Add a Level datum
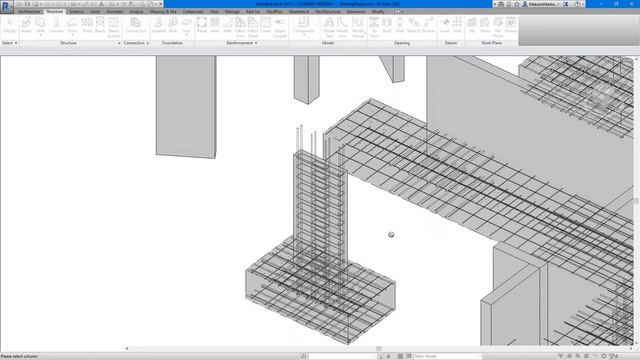 click(444, 25)
